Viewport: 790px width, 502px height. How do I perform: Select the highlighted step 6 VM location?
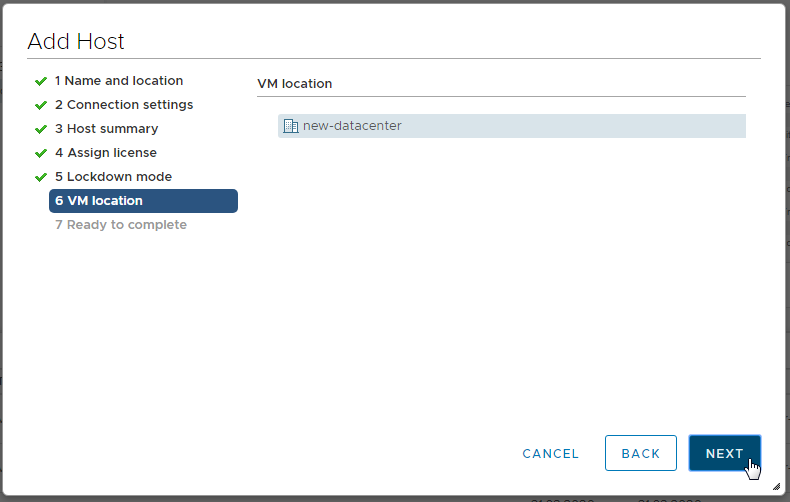[143, 201]
